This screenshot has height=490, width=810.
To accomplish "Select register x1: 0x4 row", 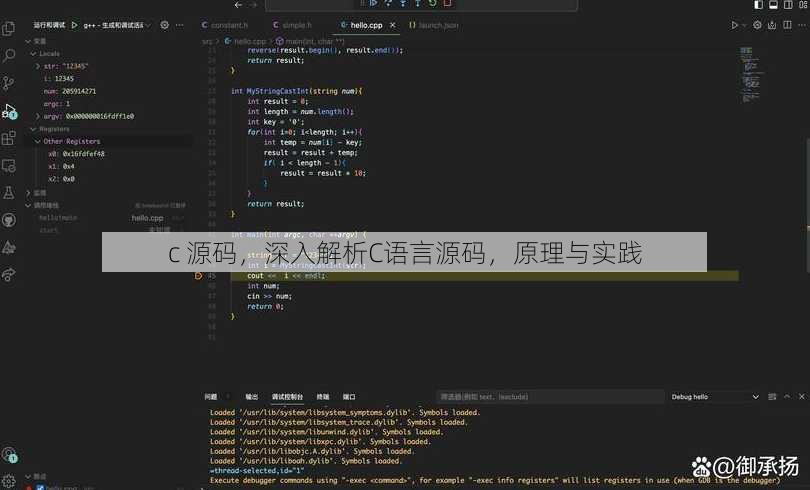I will click(108, 166).
